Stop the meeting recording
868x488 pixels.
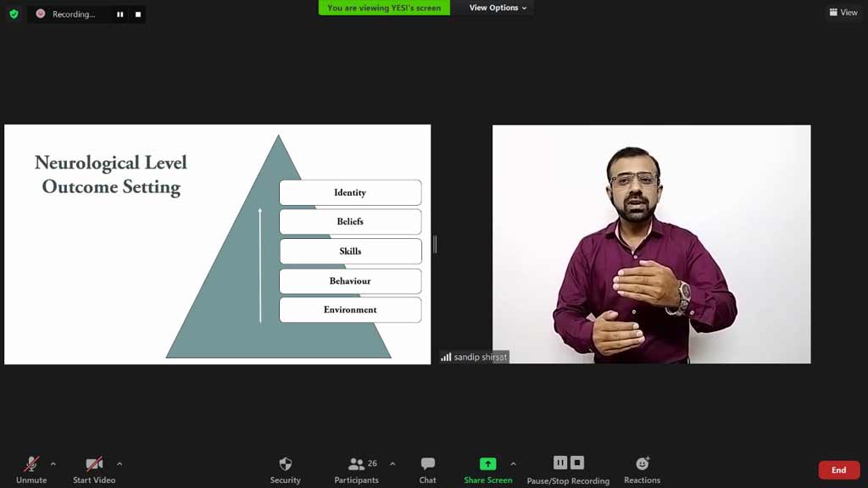pos(577,463)
